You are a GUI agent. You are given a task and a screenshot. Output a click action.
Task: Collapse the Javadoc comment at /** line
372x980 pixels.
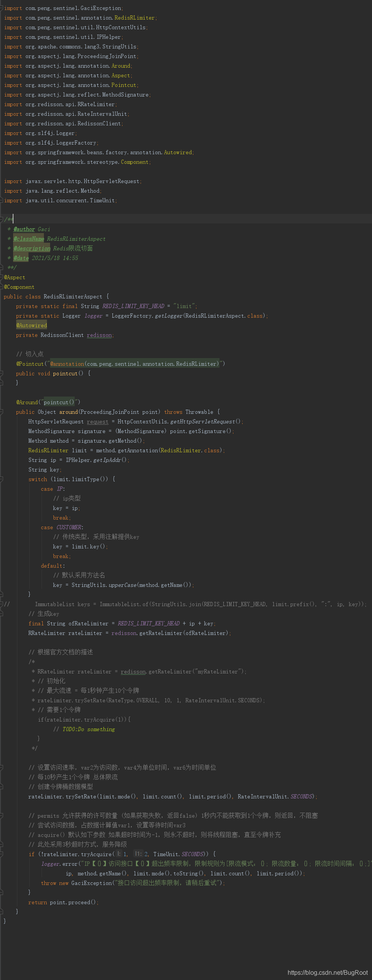tap(2, 220)
